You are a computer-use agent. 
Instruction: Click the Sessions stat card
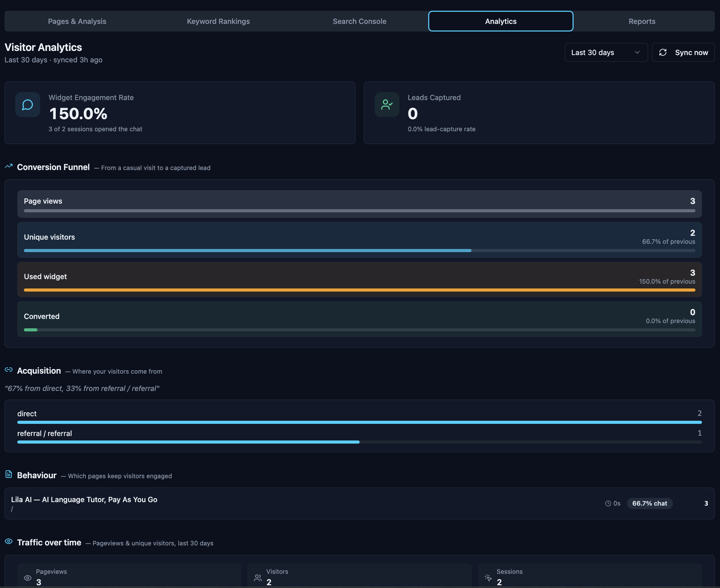(x=590, y=576)
